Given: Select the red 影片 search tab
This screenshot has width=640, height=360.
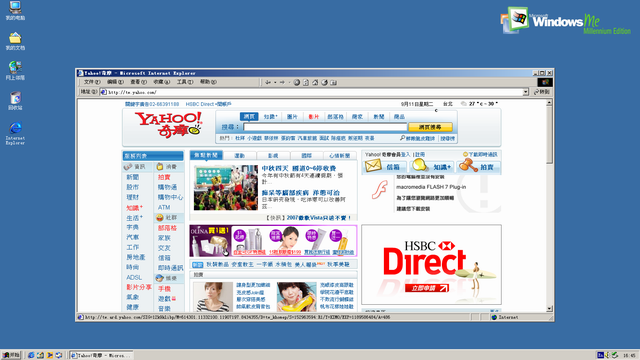Looking at the screenshot, I should tap(313, 117).
